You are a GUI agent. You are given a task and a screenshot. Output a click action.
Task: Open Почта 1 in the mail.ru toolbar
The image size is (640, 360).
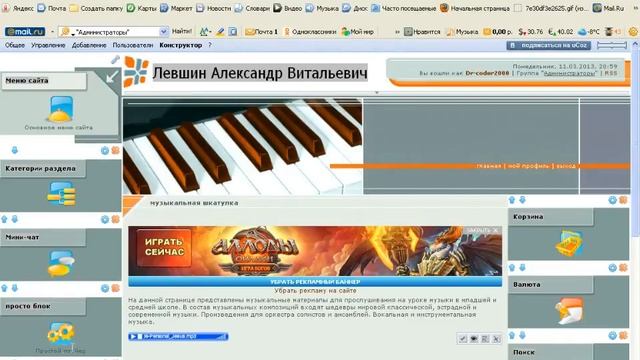click(x=262, y=31)
